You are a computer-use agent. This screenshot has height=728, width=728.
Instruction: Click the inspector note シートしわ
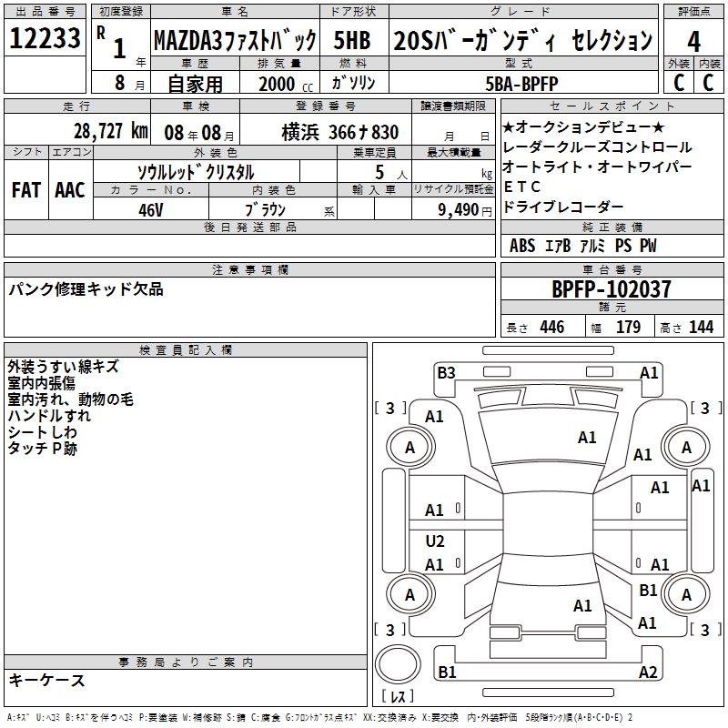[x=42, y=431]
